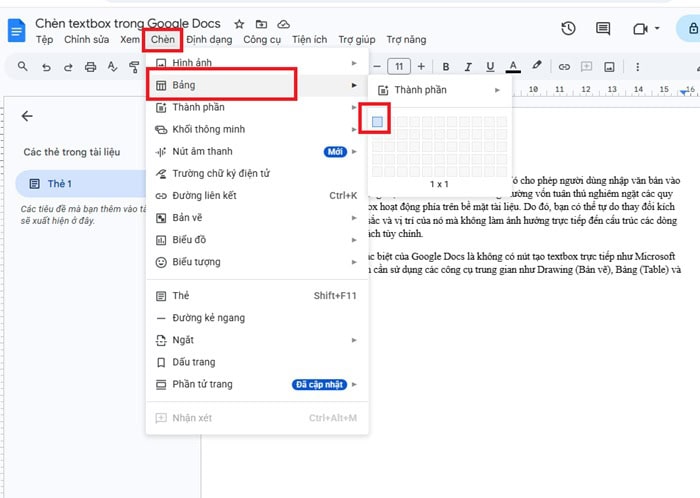This screenshot has width=700, height=498.
Task: Open the meeting camera dropdown arrow
Action: pyautogui.click(x=657, y=28)
